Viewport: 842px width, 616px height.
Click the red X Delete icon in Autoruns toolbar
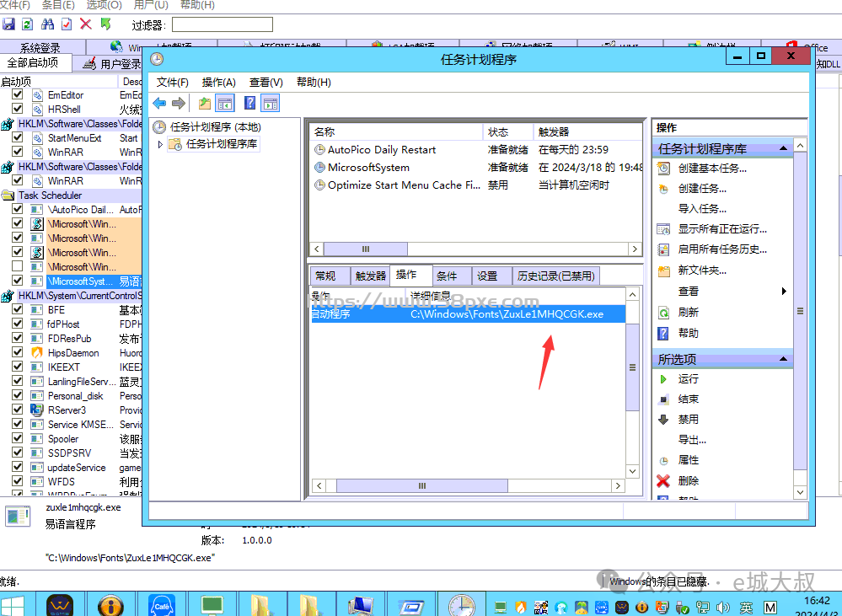tap(85, 24)
